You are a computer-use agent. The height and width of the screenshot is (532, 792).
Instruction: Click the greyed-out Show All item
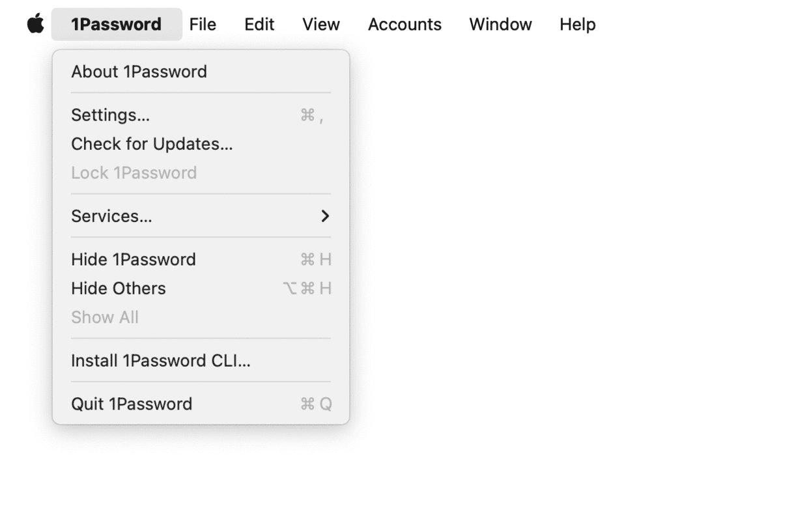[105, 317]
